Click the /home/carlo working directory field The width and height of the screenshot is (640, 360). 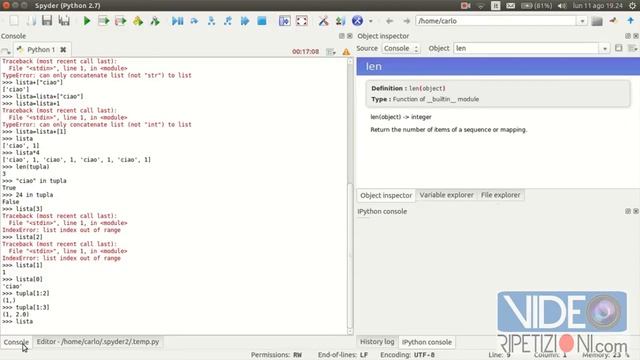(x=496, y=21)
